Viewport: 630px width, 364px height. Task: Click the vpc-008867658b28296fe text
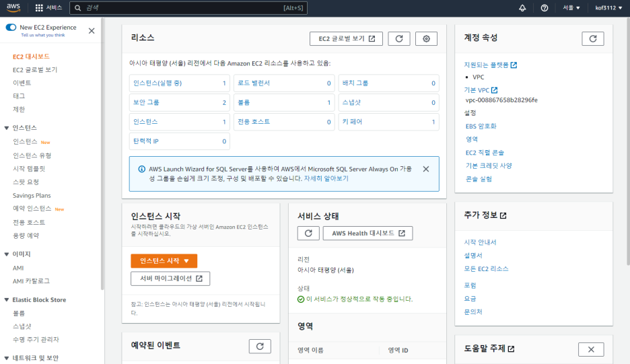(x=501, y=100)
